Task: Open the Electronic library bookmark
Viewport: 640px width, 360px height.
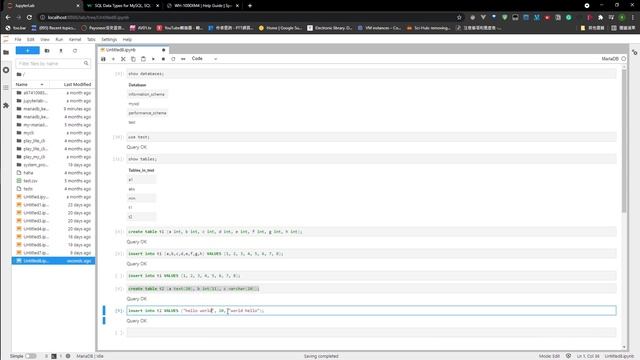Action: (329, 28)
